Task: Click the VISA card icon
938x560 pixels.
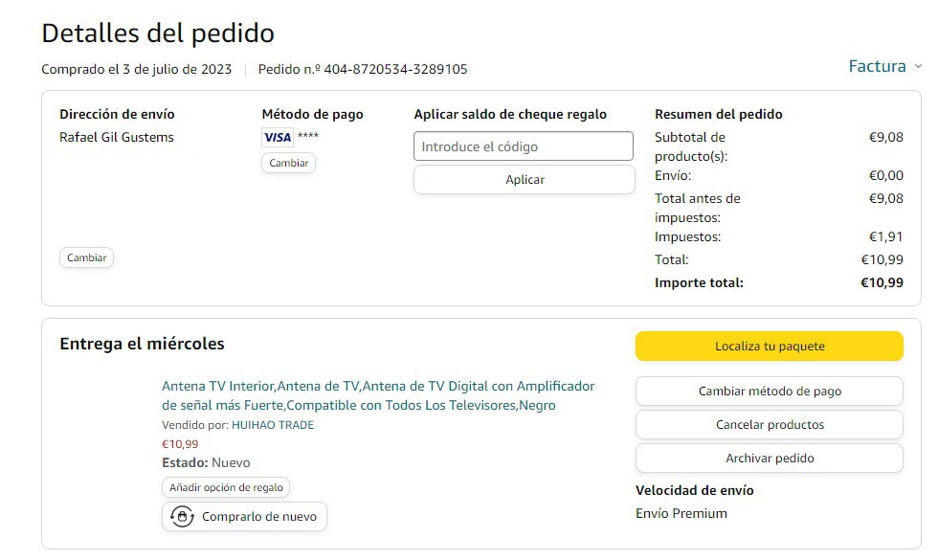Action: [x=277, y=137]
